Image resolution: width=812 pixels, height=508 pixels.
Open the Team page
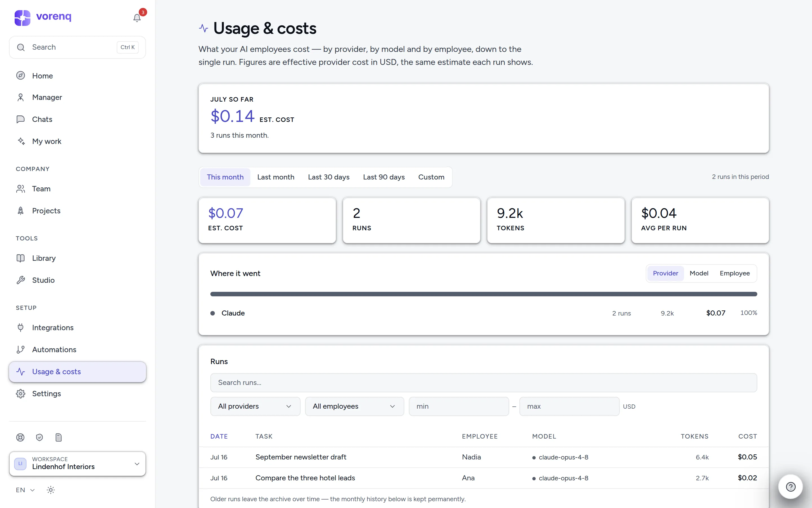pyautogui.click(x=78, y=189)
